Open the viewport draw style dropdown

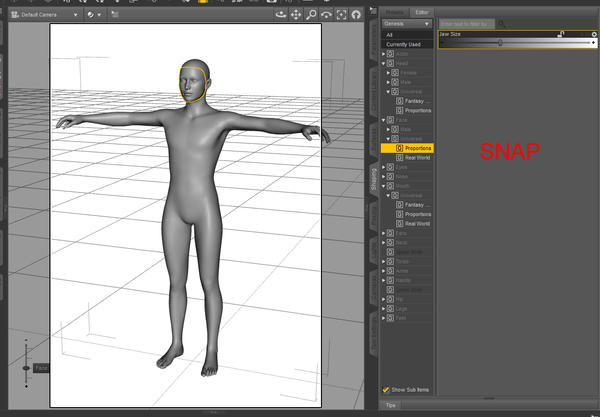[x=93, y=15]
